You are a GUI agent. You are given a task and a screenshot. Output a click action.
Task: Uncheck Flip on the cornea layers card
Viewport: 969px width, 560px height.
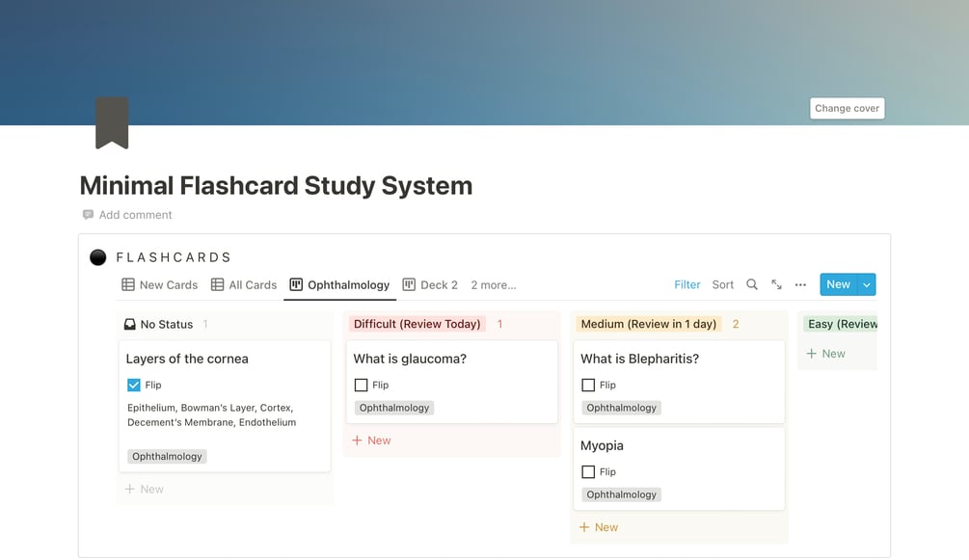(134, 384)
